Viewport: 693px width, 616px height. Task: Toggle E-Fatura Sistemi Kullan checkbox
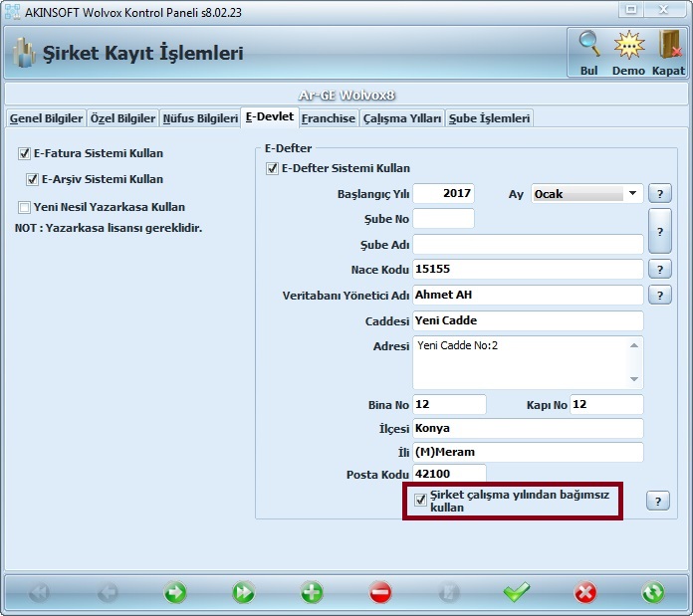pyautogui.click(x=24, y=153)
